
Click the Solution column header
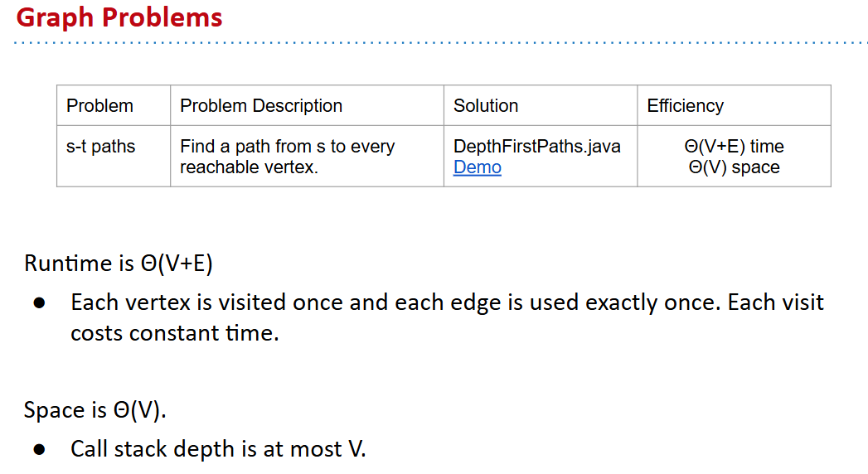486,106
